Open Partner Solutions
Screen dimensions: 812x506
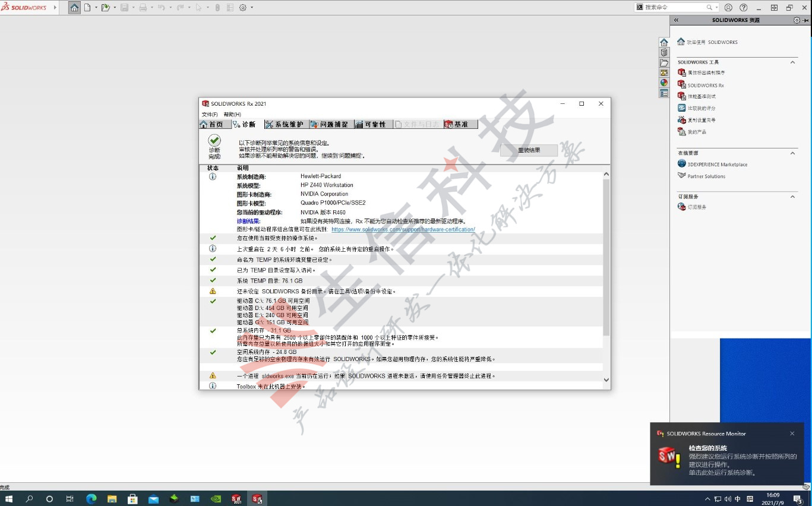point(702,176)
